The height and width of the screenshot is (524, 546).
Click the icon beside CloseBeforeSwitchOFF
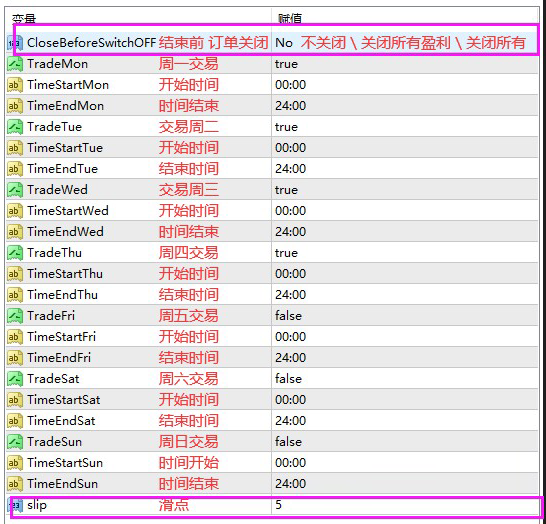(x=15, y=43)
